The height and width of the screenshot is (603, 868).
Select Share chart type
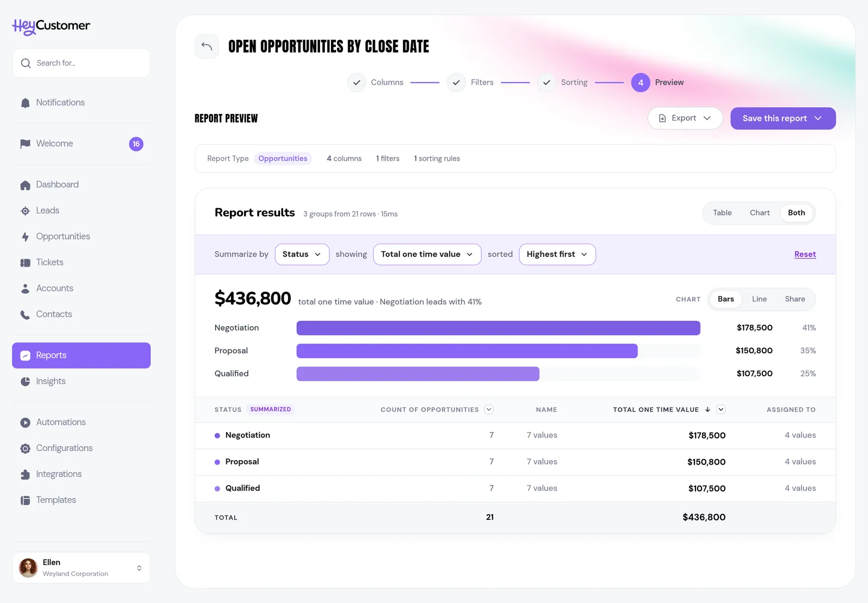(795, 299)
